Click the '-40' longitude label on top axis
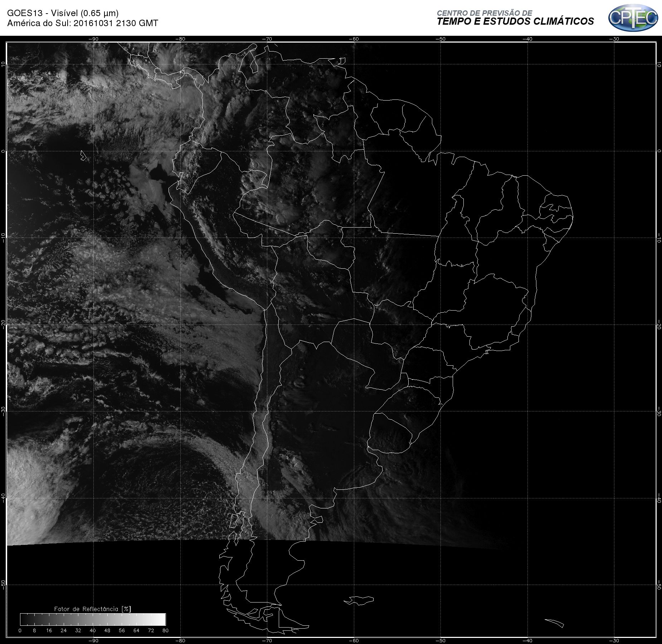This screenshot has width=662, height=644. (x=527, y=39)
